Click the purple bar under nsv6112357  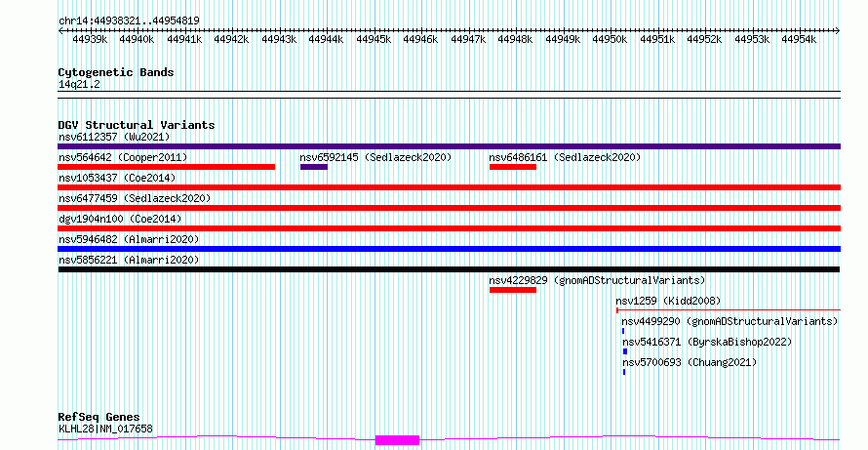click(449, 146)
